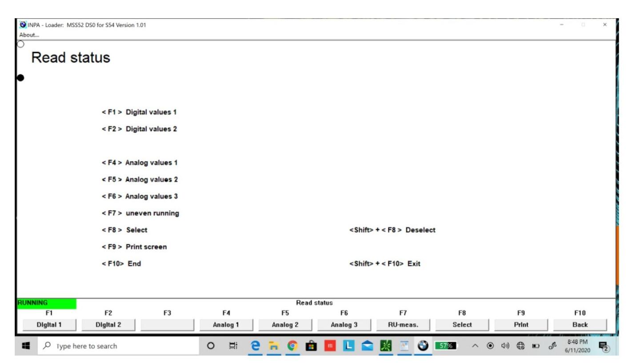Launch Google Chrome from the taskbar
Viewport: 640px width, 364px height.
(292, 346)
